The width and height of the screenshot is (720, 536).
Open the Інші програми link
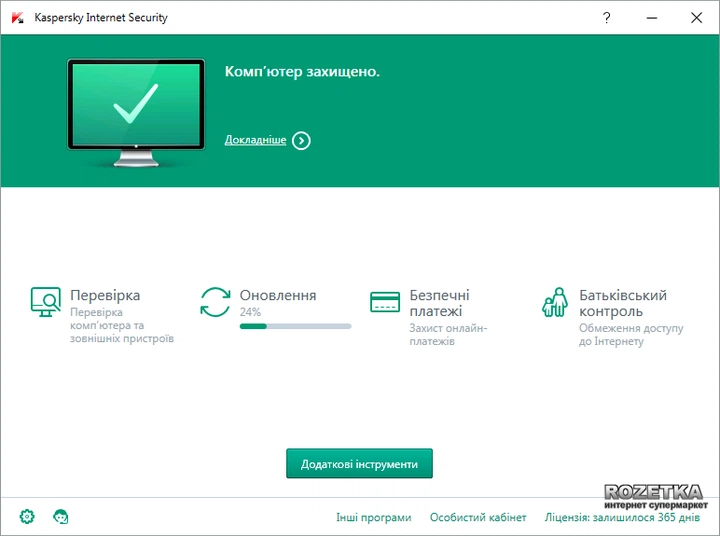374,517
